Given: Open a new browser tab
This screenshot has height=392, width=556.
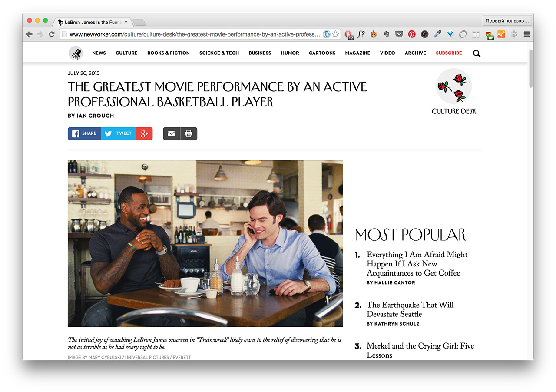Looking at the screenshot, I should pyautogui.click(x=139, y=23).
